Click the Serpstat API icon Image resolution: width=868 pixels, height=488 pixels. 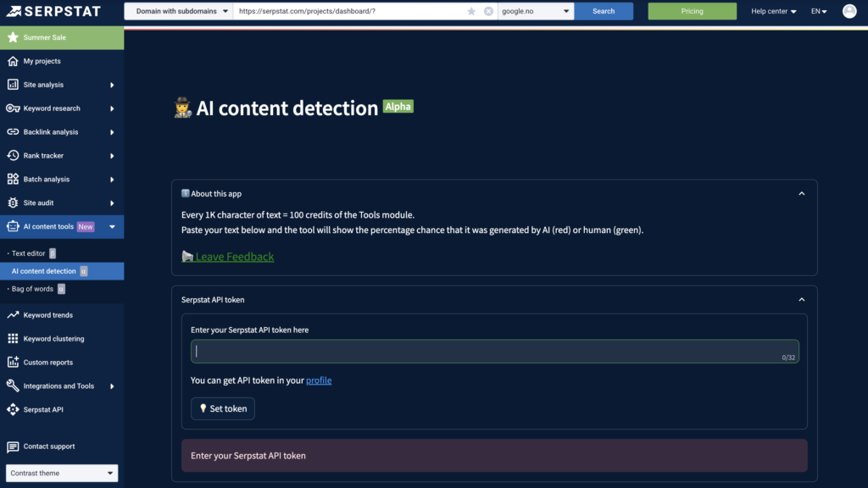point(13,409)
